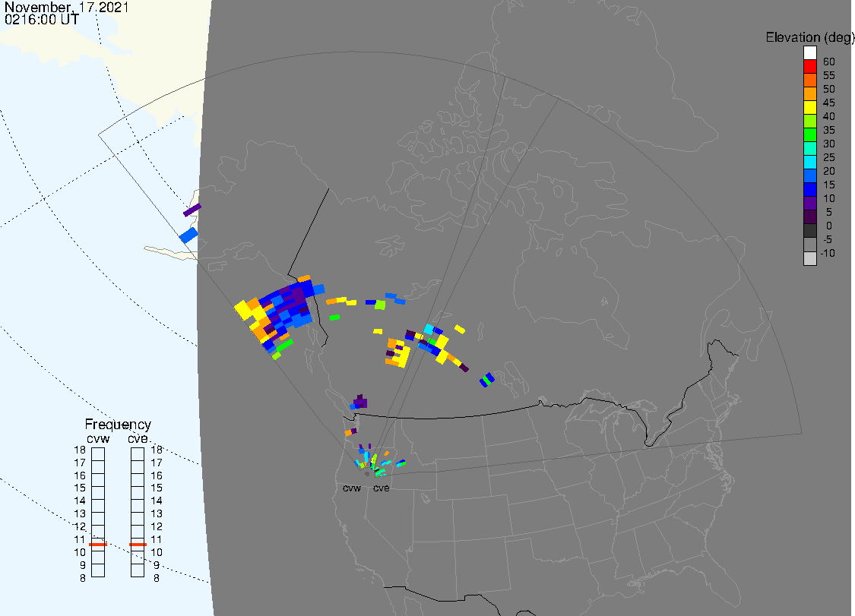The image size is (855, 616).
Task: Select the purple swatch between 10 and 5
Action: [x=809, y=203]
